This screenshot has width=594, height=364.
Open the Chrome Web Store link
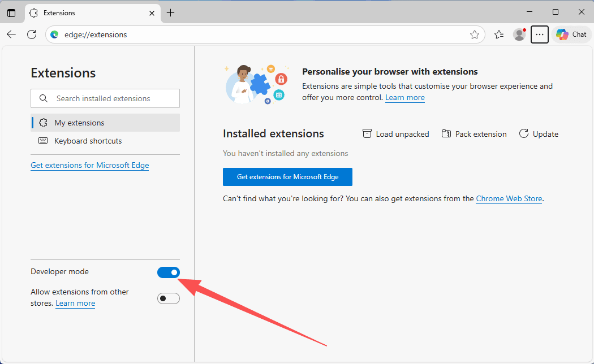[x=509, y=198]
